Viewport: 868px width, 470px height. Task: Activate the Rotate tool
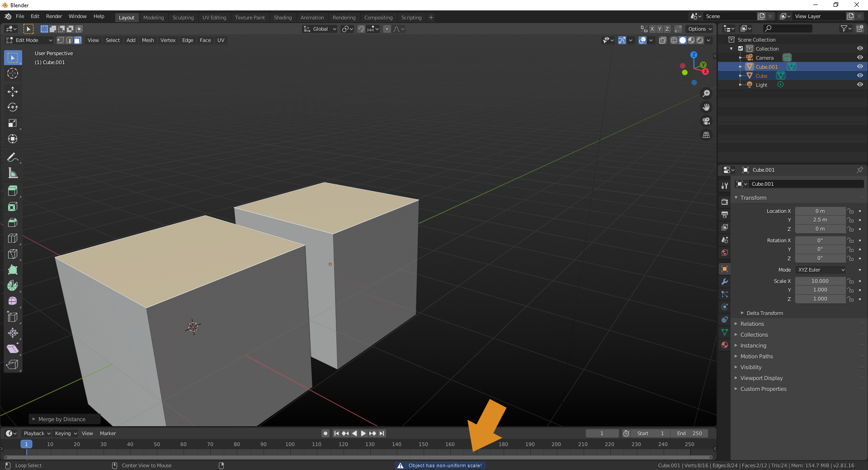[13, 108]
